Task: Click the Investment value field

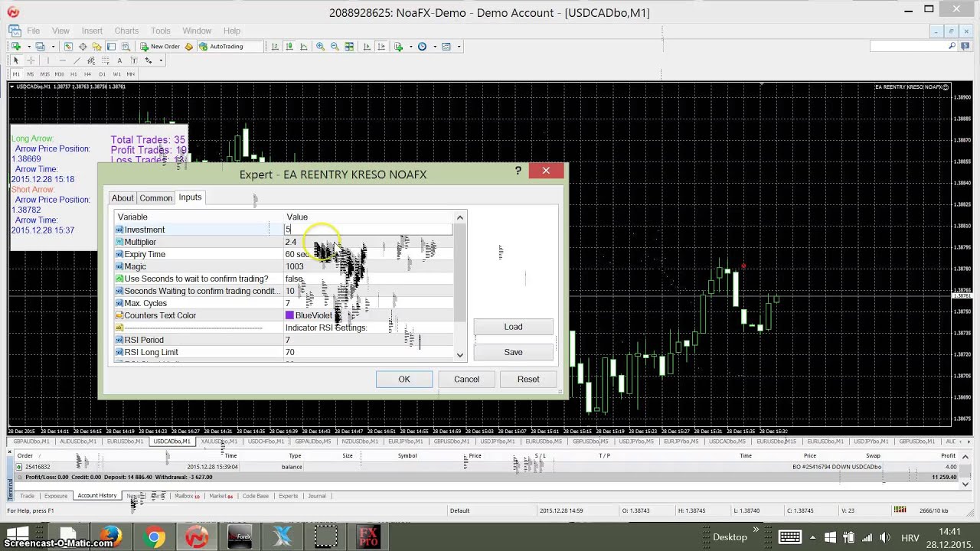Action: (x=368, y=230)
